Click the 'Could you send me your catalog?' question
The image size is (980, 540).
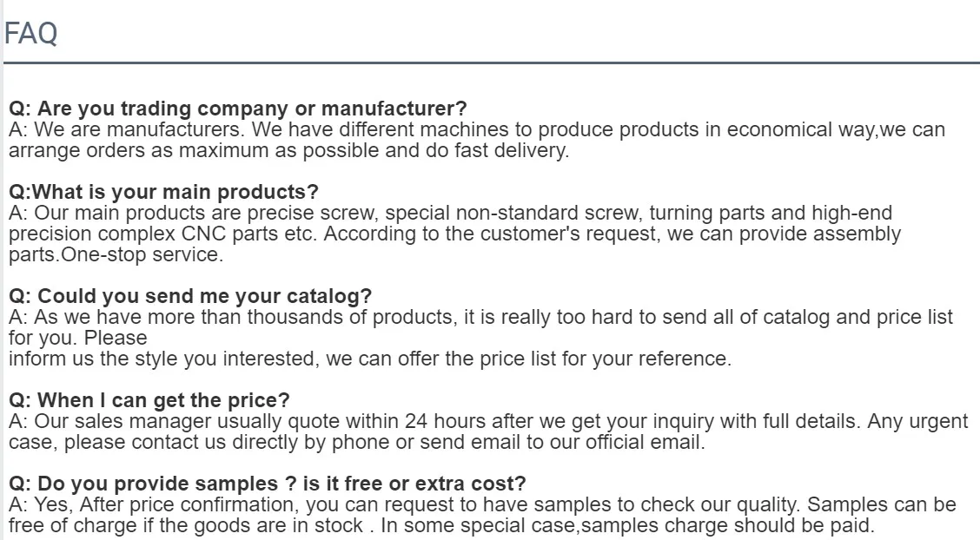coord(190,296)
